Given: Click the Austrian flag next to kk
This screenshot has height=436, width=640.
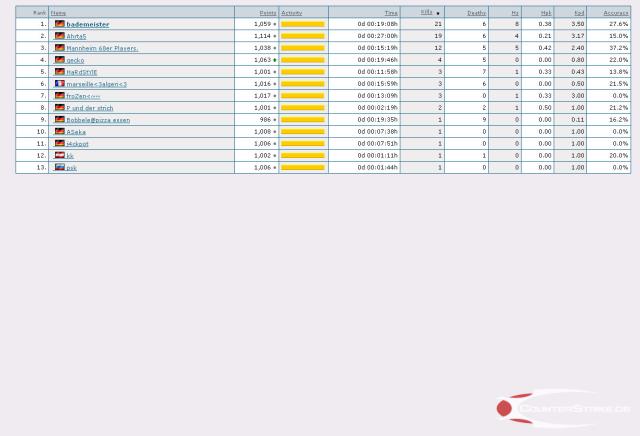Looking at the screenshot, I should 59,156.
